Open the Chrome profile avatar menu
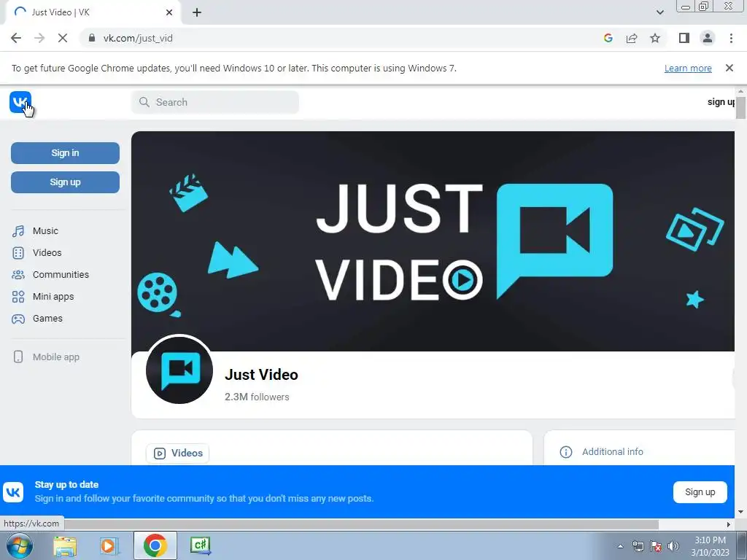This screenshot has width=747, height=560. pyautogui.click(x=708, y=38)
